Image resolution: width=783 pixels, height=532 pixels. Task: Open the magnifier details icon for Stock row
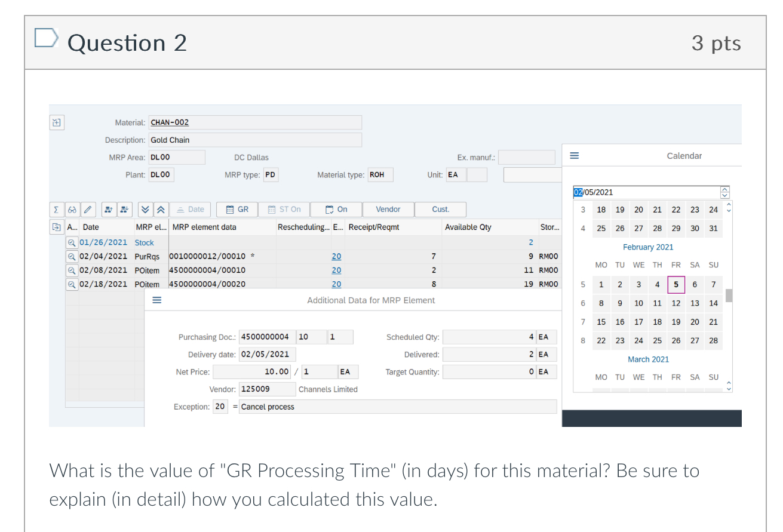(72, 242)
